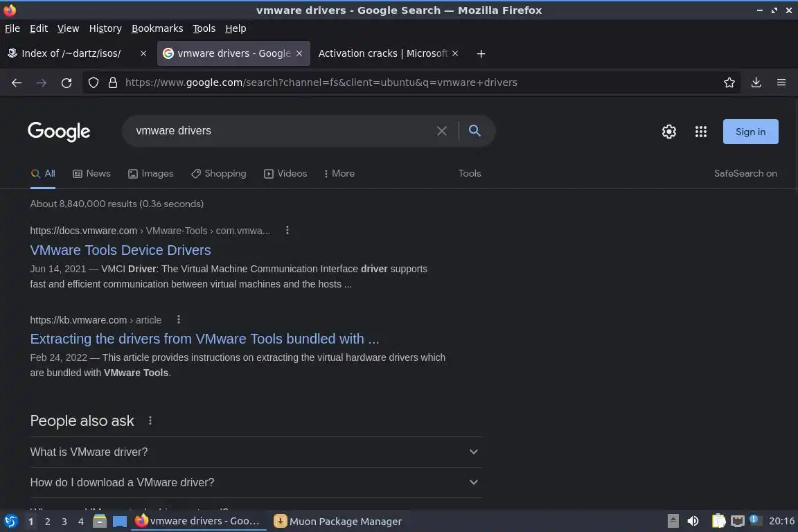The image size is (798, 532).
Task: Open the Tools menu in the menu bar
Action: coord(204,28)
